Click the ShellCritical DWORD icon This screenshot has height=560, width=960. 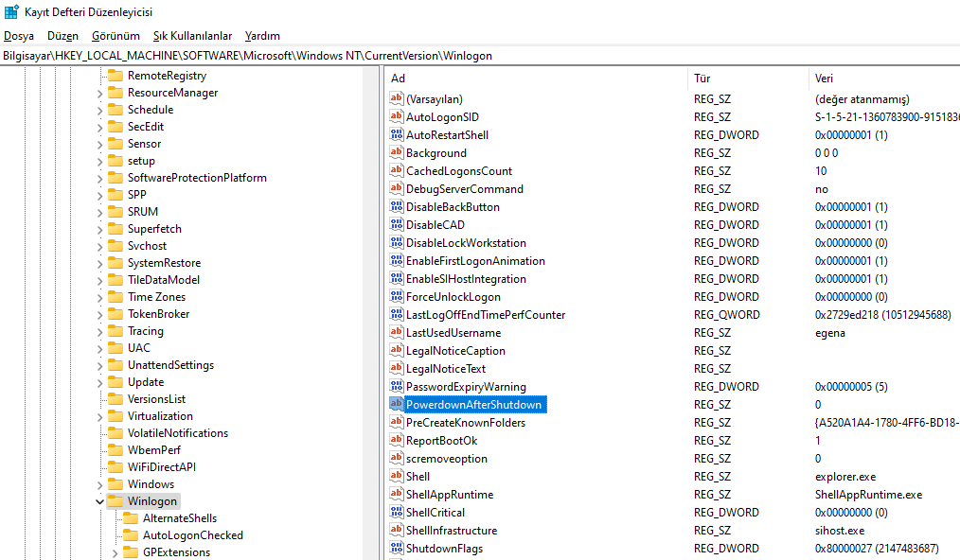(396, 513)
